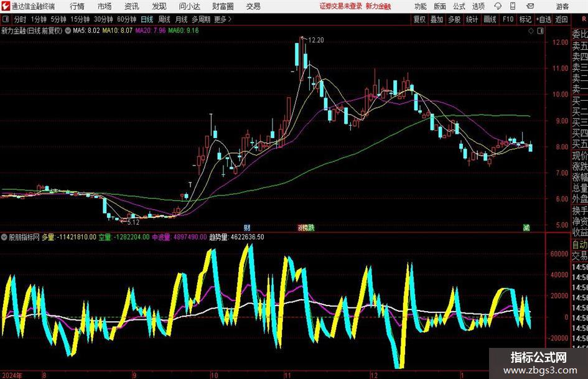588x379 pixels.
Task: Open the 版面 menu
Action: [439, 6]
